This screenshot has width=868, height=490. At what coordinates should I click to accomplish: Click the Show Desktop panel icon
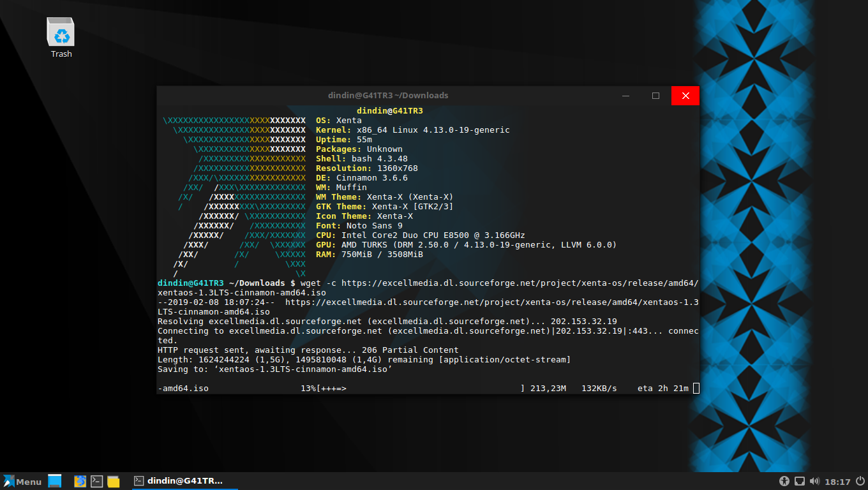(55, 481)
